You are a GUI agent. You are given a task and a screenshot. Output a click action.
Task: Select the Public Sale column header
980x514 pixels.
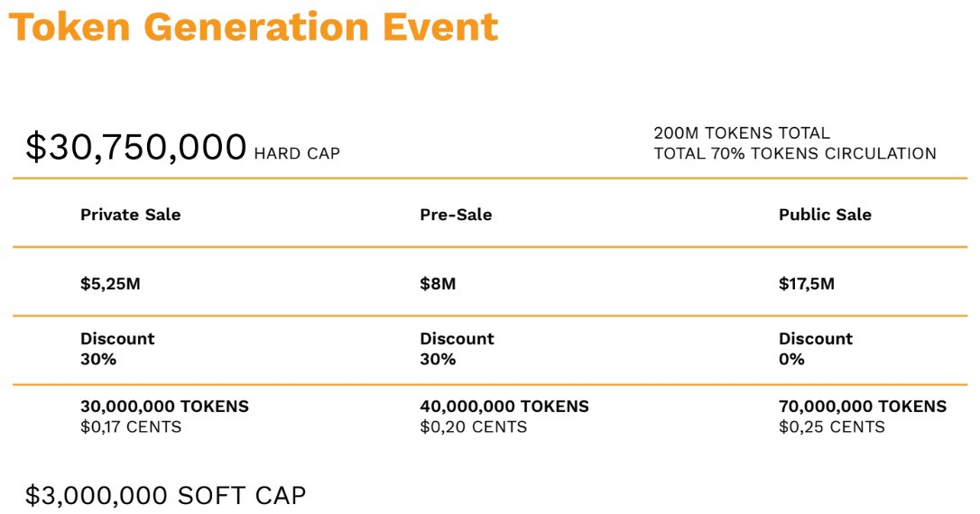825,215
